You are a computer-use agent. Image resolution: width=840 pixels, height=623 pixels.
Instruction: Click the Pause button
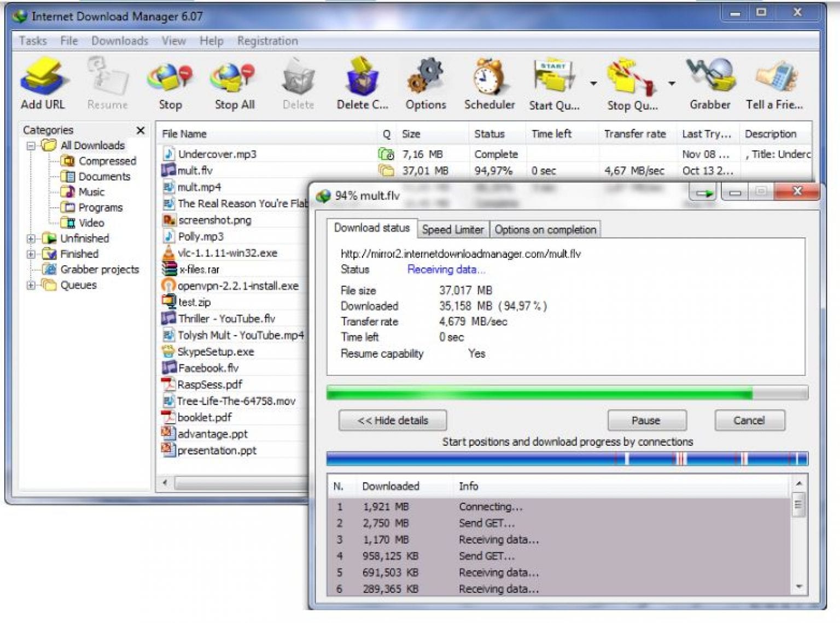coord(646,420)
